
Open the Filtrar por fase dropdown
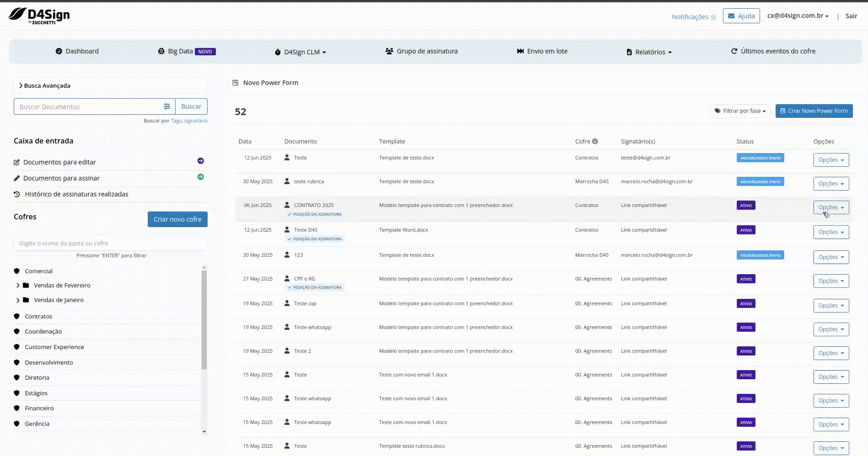740,111
